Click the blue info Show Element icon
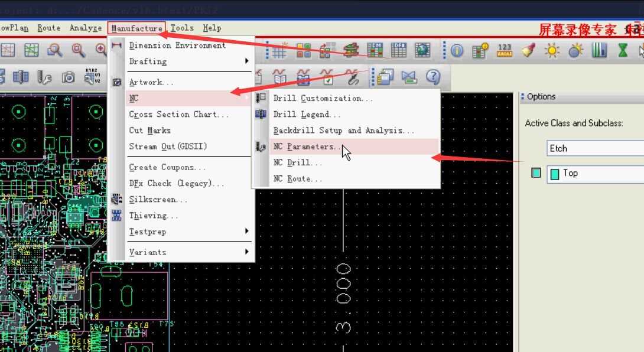The height and width of the screenshot is (352, 644). 457,51
